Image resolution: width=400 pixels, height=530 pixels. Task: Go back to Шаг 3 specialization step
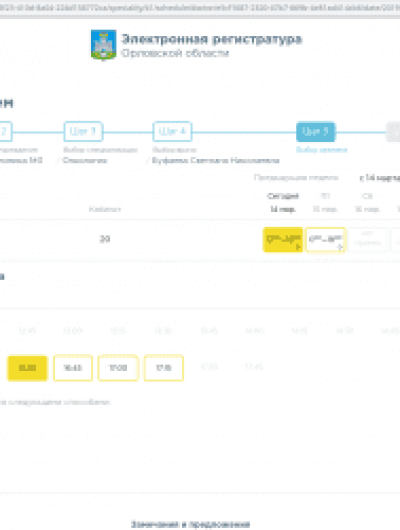pyautogui.click(x=83, y=131)
